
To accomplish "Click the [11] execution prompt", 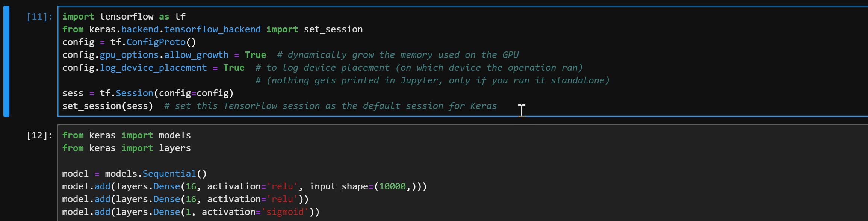I will click(x=39, y=17).
